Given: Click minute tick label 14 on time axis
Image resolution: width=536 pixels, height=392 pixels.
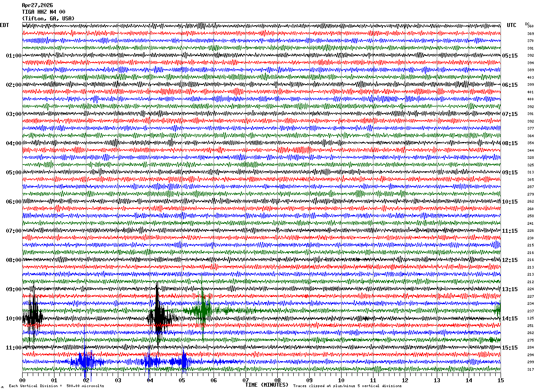Looking at the screenshot, I should tap(469, 380).
